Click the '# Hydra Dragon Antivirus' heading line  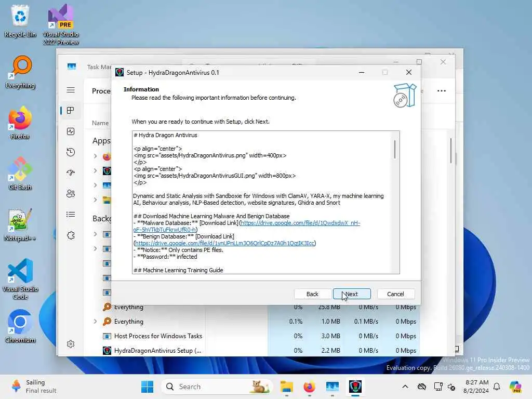165,135
